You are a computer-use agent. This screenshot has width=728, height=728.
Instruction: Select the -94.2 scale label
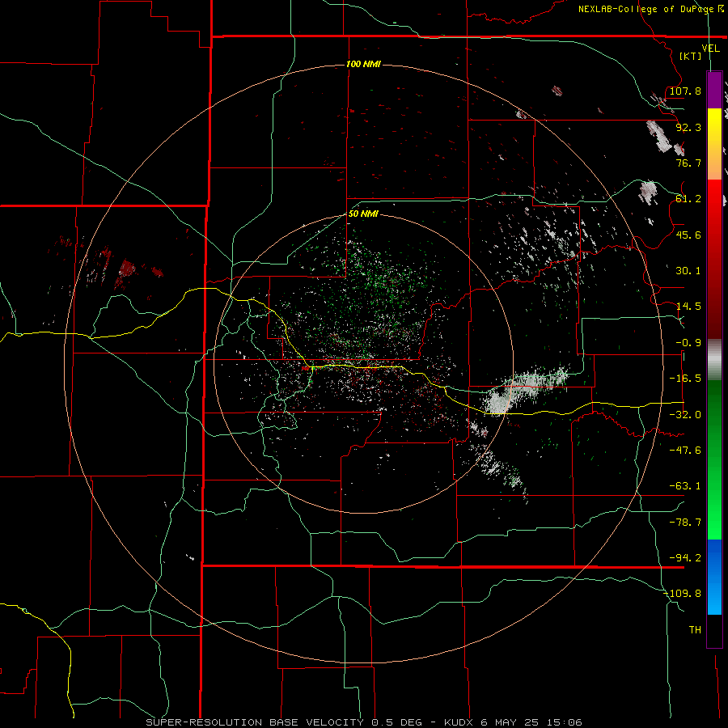pyautogui.click(x=685, y=558)
